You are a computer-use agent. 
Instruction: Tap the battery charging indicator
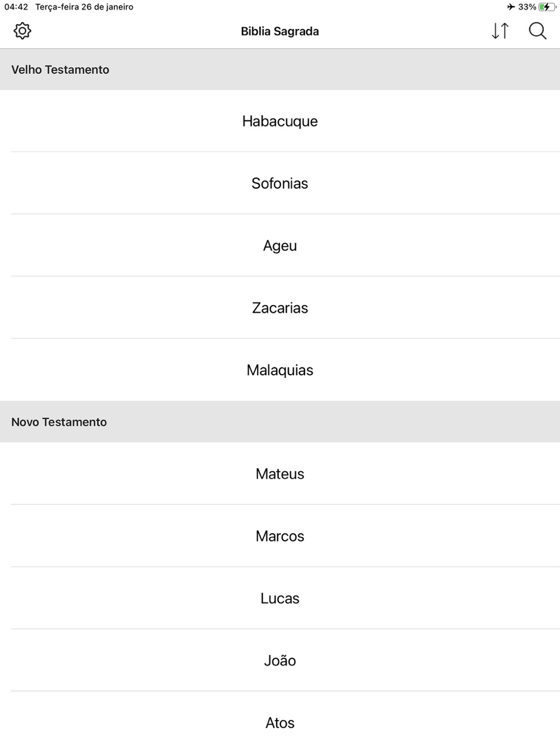547,7
